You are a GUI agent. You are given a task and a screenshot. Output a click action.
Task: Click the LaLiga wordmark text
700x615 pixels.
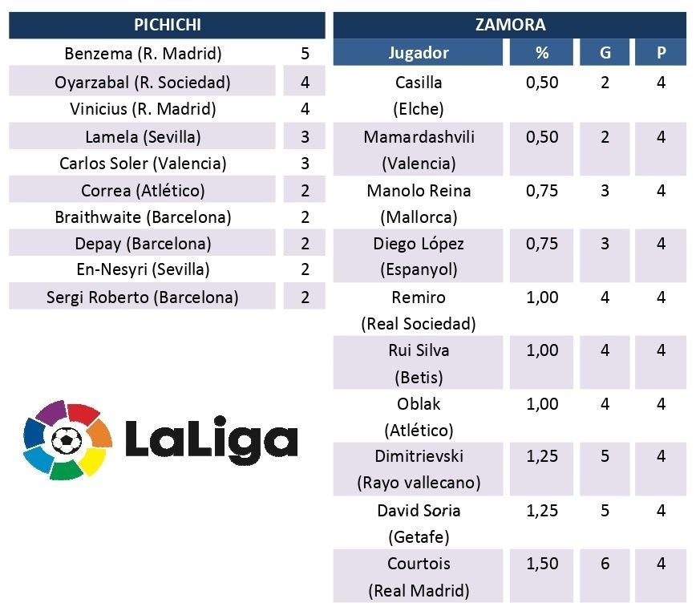(x=211, y=440)
